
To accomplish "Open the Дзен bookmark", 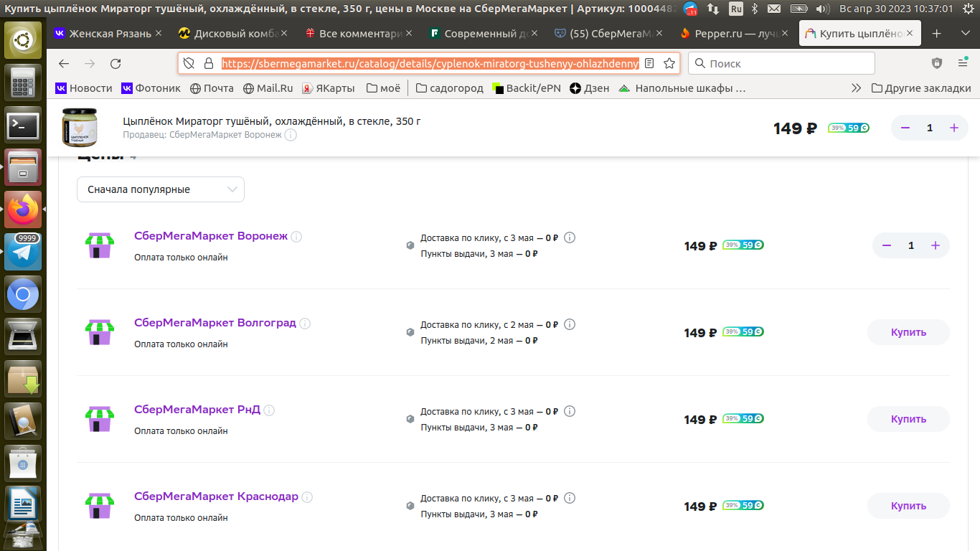I will pos(590,88).
